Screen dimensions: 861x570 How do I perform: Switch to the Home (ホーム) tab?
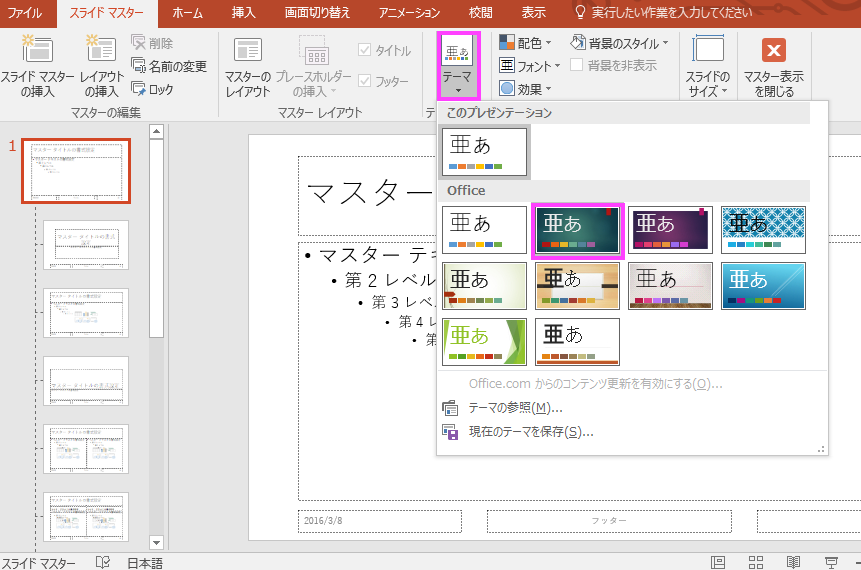[186, 13]
